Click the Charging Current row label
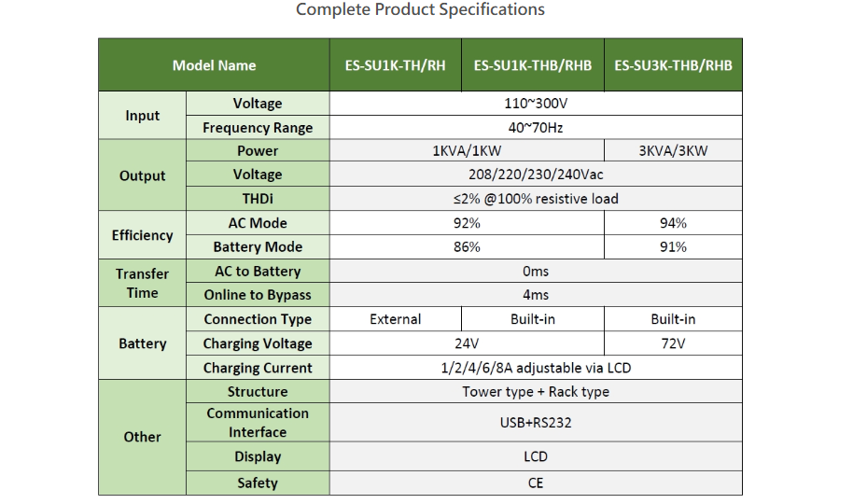853x504 pixels. [x=258, y=368]
